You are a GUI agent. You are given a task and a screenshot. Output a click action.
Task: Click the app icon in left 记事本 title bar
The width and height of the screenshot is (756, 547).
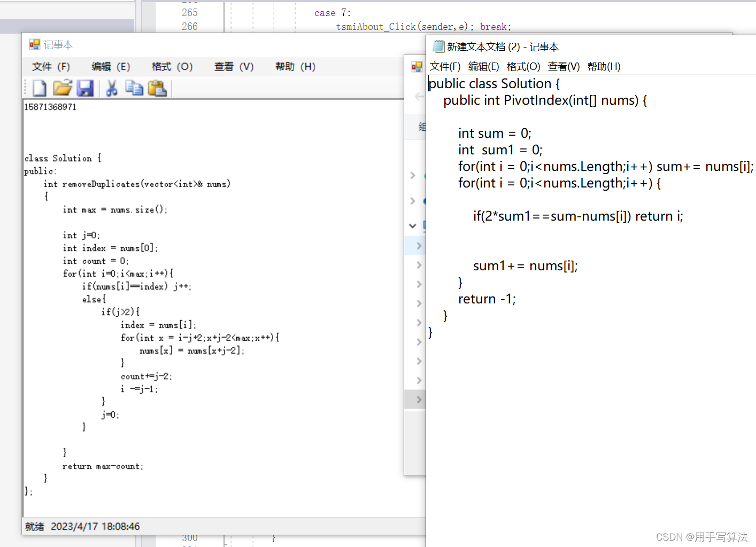point(35,45)
